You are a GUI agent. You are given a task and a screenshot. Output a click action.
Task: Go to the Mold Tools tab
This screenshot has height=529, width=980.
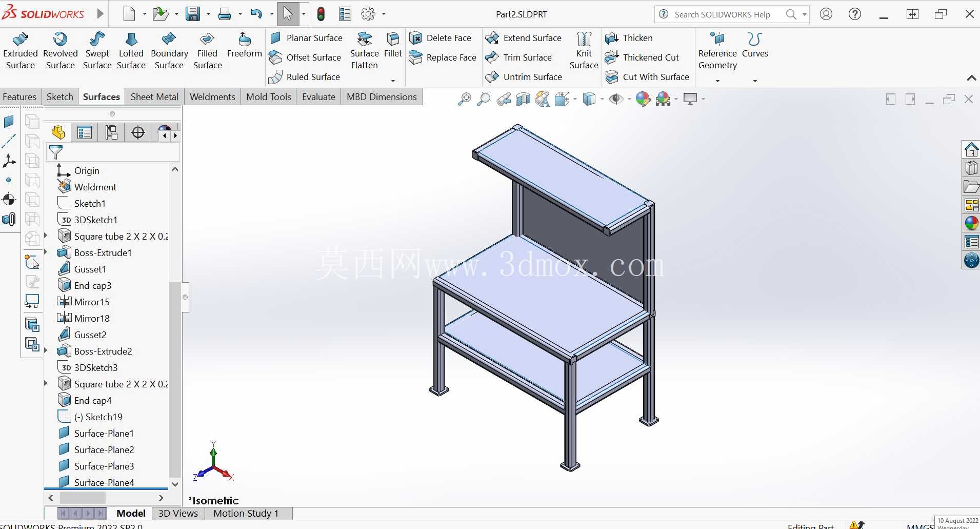click(x=269, y=97)
